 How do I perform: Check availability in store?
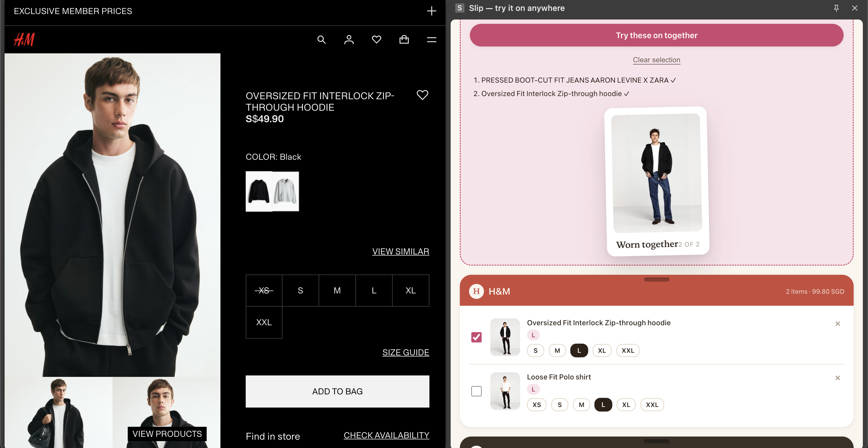[386, 435]
